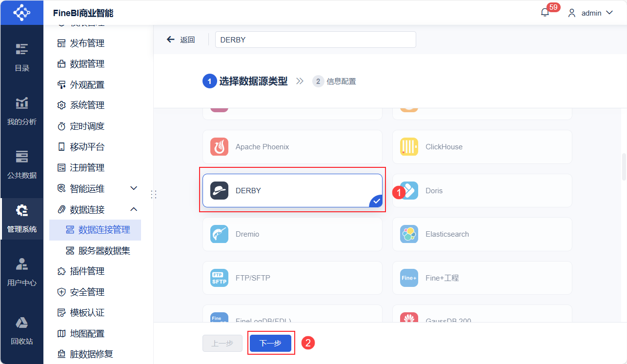Choose the Doris data source
The image size is (627, 364).
point(482,190)
